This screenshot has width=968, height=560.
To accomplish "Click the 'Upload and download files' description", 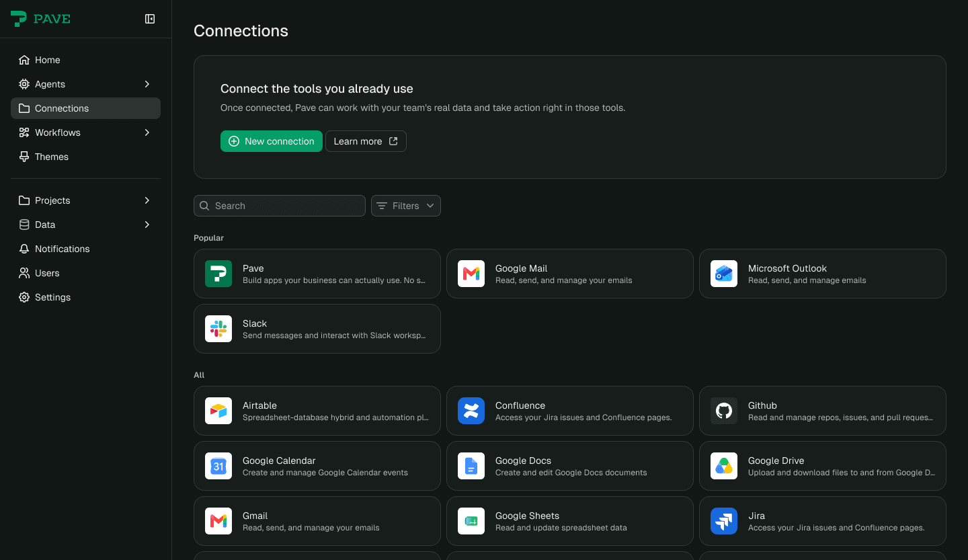I will (x=842, y=473).
